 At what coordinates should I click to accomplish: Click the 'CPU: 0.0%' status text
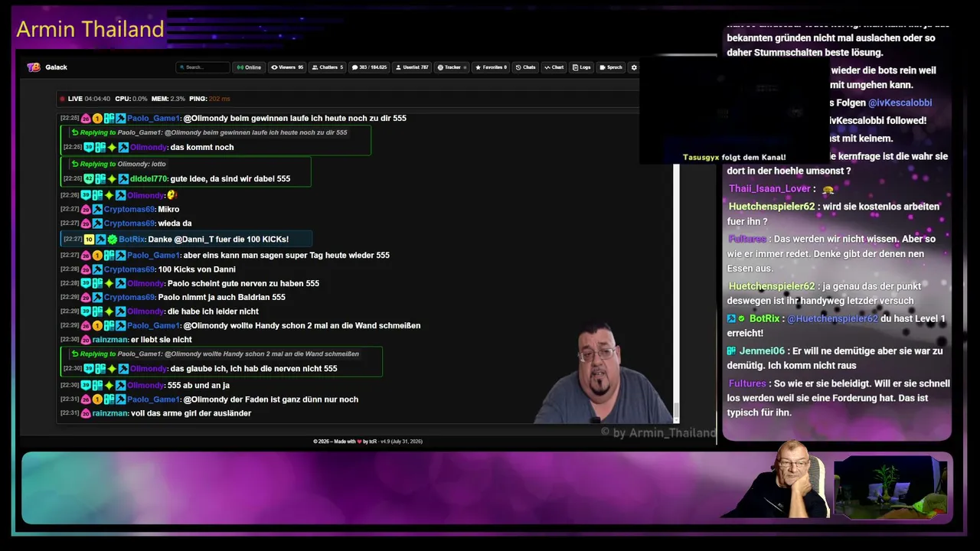131,99
